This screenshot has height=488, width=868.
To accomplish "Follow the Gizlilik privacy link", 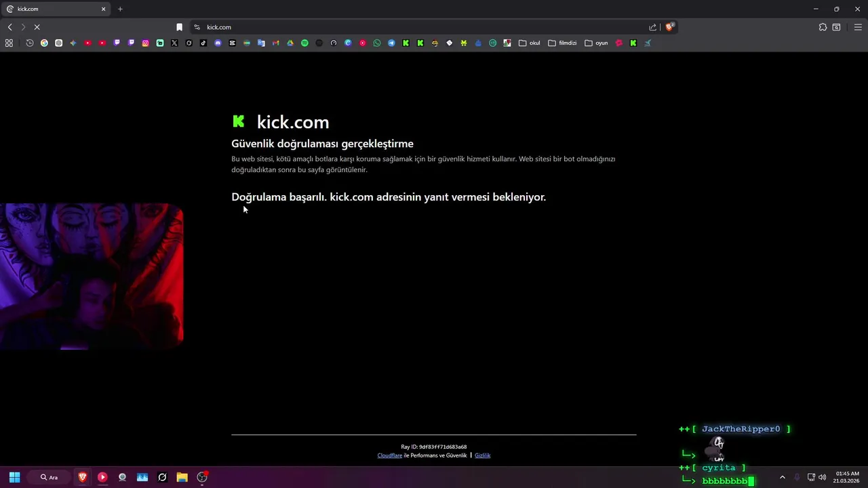I will pos(482,455).
